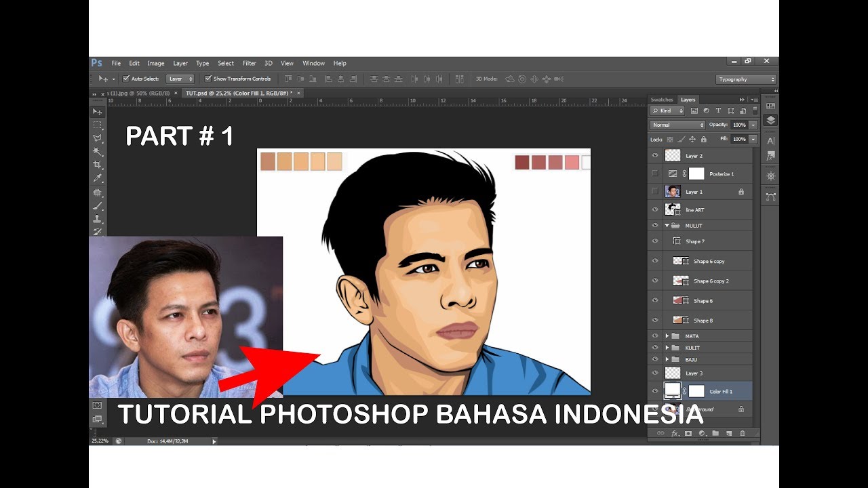Switch to the TUT.psd document tab
This screenshot has width=868, height=488.
(x=238, y=93)
